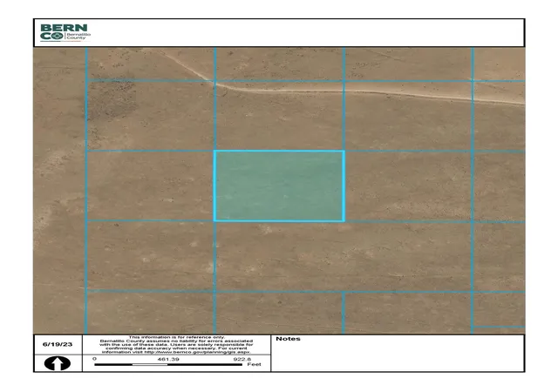Click the 'This information is for reference only' disclaimer
558x392 pixels.
pyautogui.click(x=176, y=337)
